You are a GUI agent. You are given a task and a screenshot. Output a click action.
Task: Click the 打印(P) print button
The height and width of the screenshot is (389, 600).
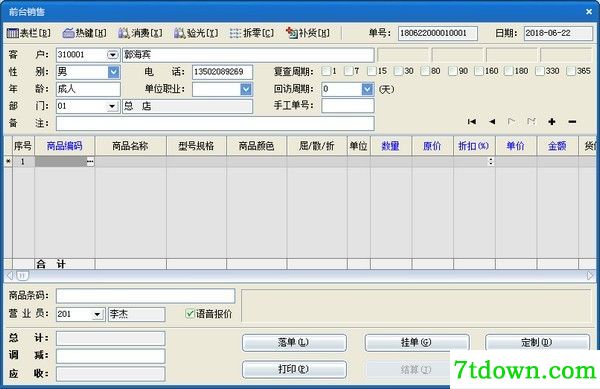click(x=294, y=369)
